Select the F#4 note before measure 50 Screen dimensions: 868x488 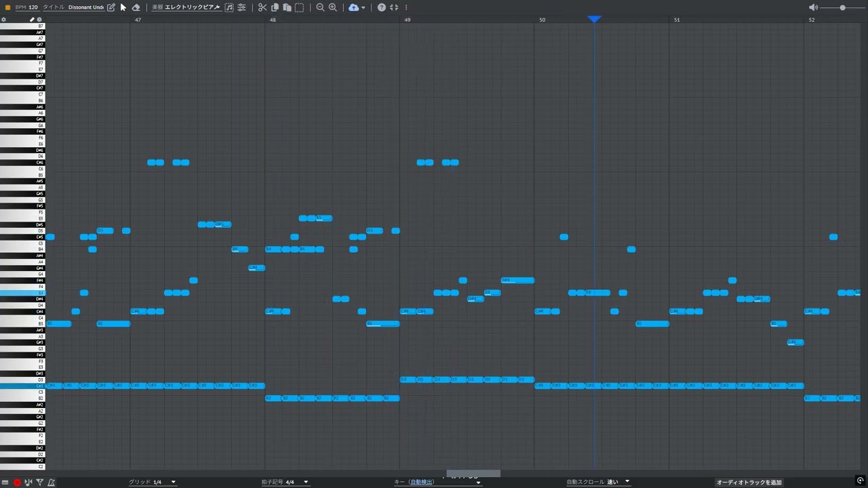517,280
